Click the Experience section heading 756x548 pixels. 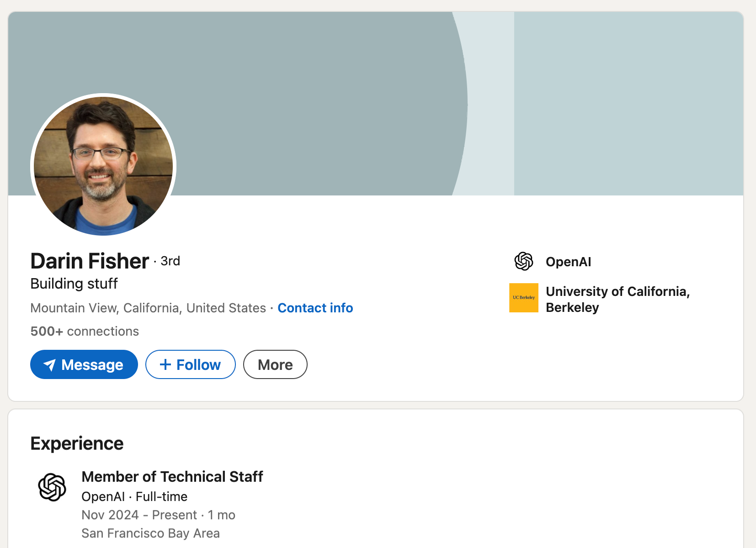pos(77,443)
